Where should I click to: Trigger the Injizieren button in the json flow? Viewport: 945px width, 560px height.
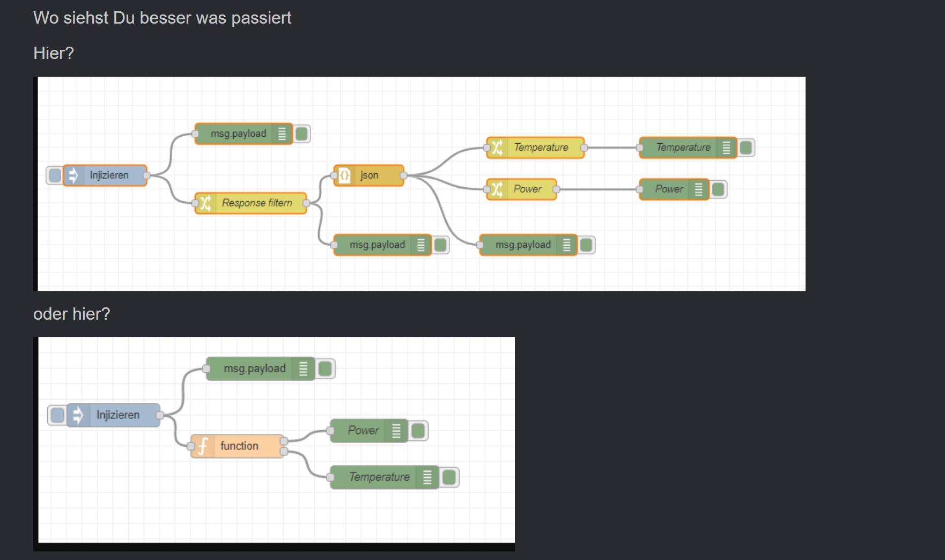tap(55, 175)
